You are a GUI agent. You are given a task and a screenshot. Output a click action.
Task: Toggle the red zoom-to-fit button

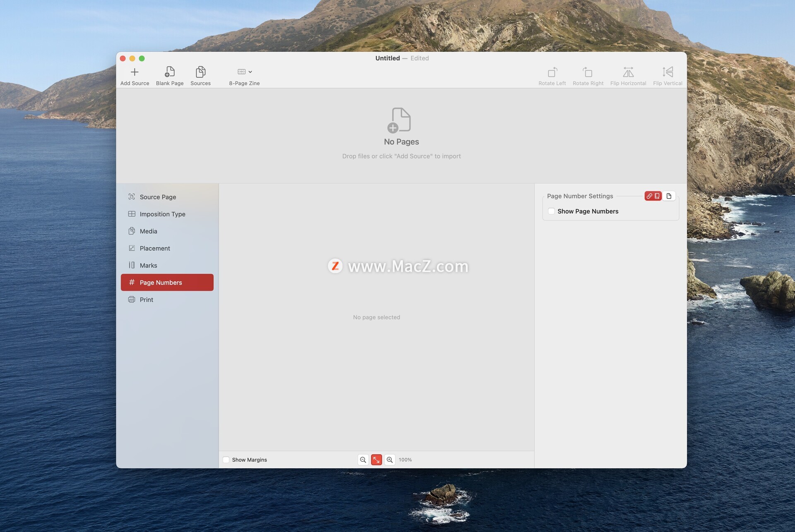(376, 460)
